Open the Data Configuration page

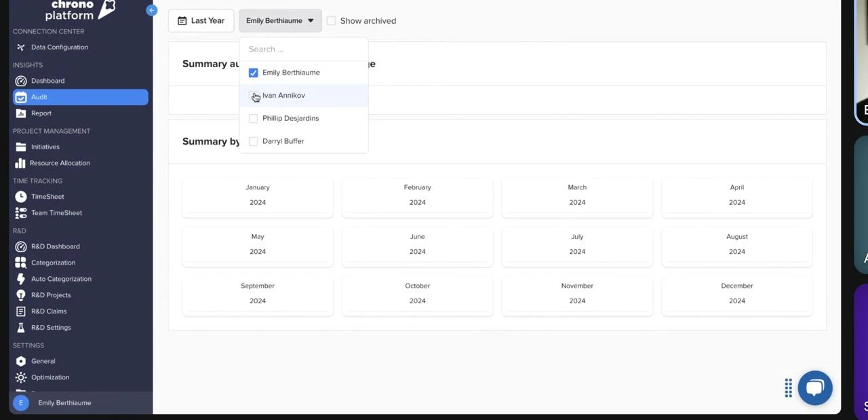(x=59, y=47)
